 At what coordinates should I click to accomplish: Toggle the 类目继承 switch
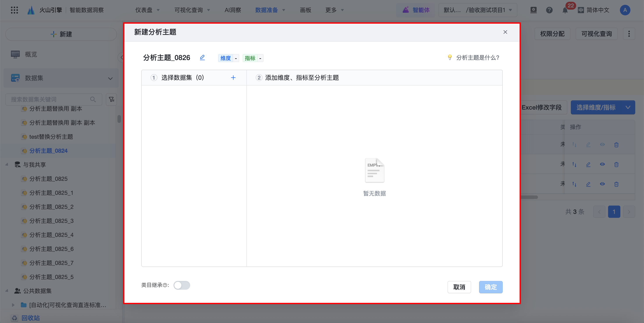click(182, 285)
